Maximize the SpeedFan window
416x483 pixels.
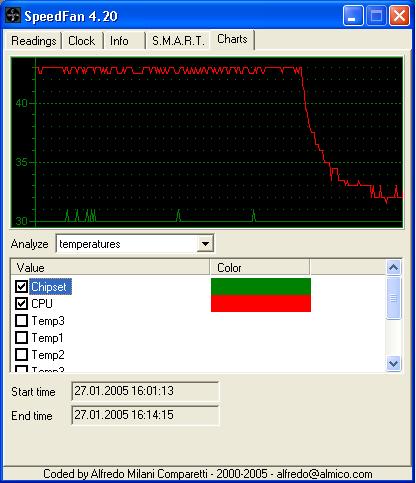tap(376, 16)
